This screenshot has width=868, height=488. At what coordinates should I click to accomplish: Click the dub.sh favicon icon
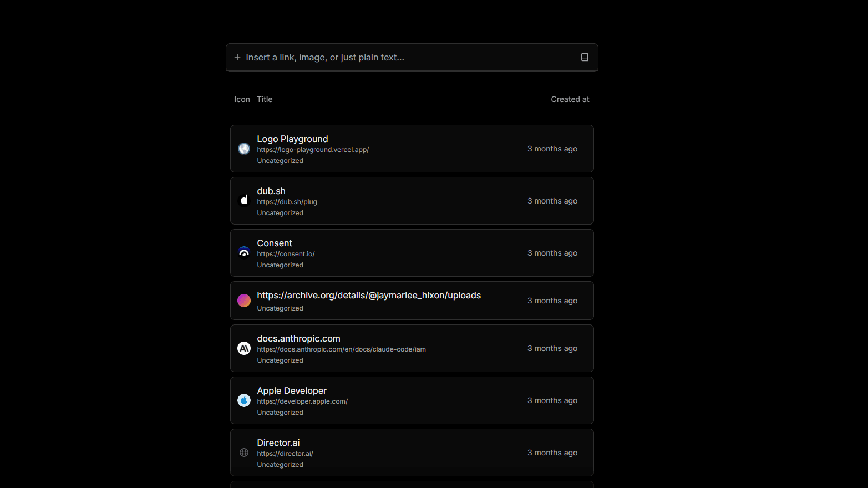(244, 200)
